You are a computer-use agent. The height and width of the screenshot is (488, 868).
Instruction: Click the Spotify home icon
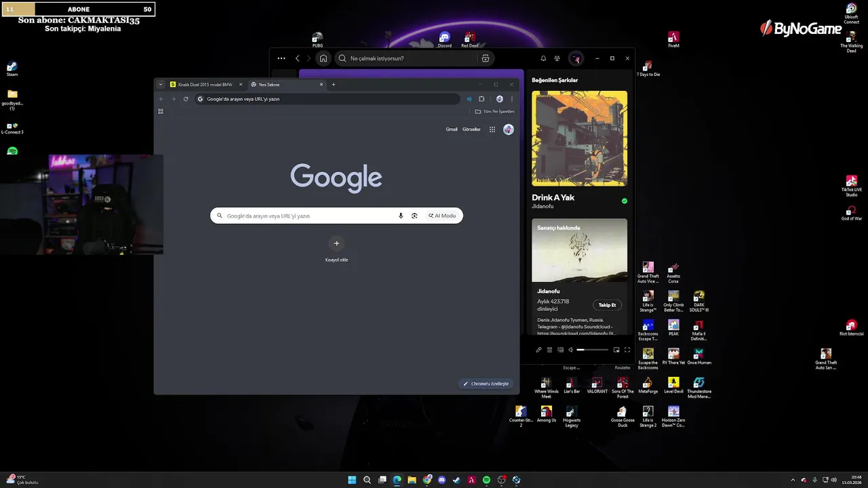(323, 58)
